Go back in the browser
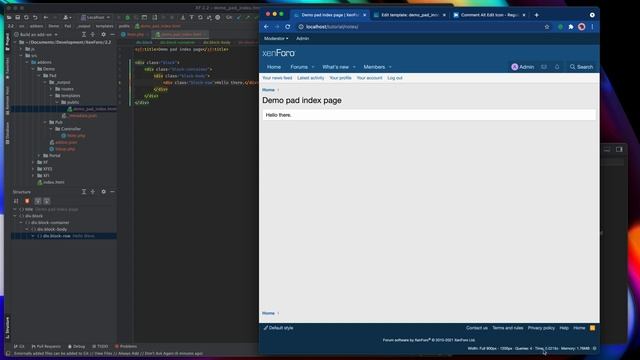This screenshot has height=360, width=640. tap(266, 27)
